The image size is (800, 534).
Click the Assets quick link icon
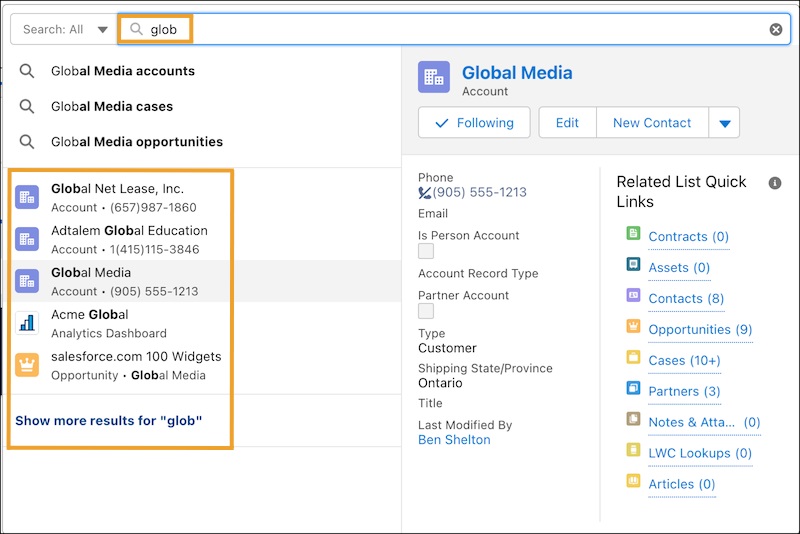click(632, 265)
